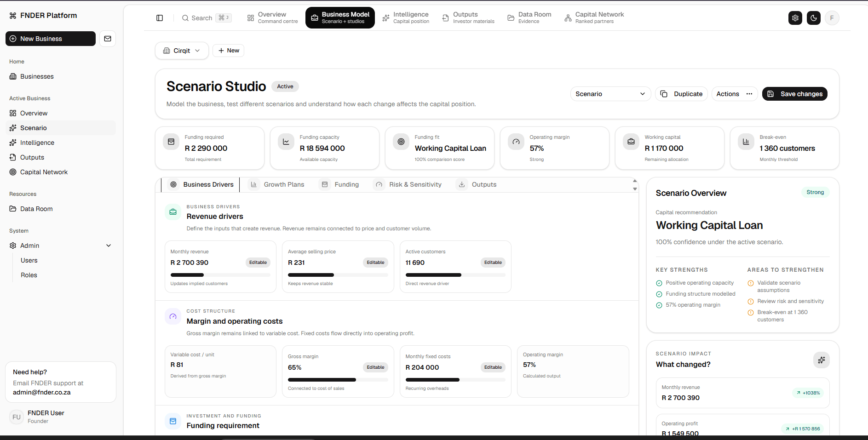Open the Scenario dropdown selector
868x440 pixels.
coord(610,94)
